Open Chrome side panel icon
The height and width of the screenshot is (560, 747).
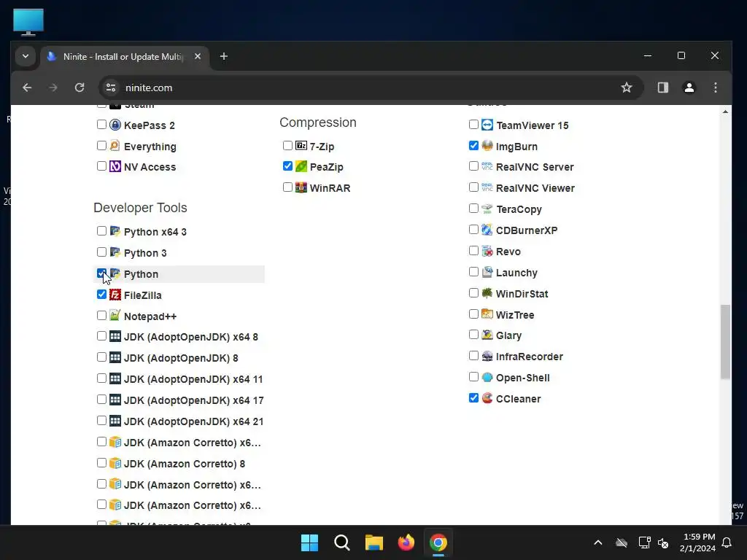pos(662,87)
